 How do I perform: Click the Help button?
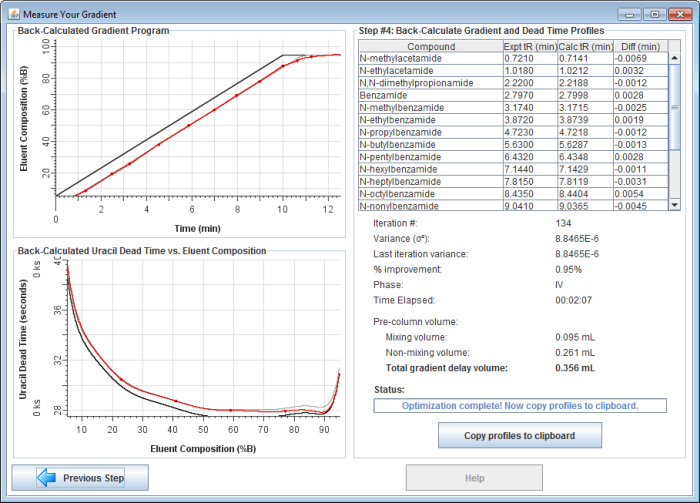pyautogui.click(x=474, y=478)
